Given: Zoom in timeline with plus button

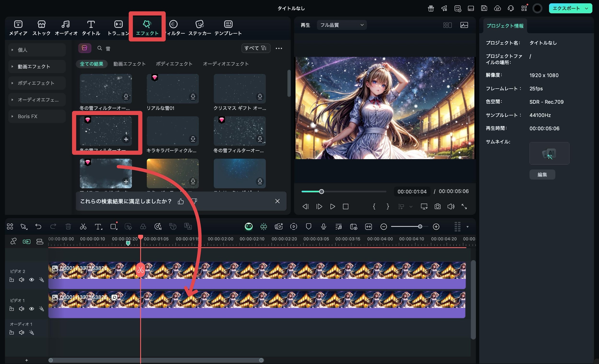Looking at the screenshot, I should [x=436, y=227].
